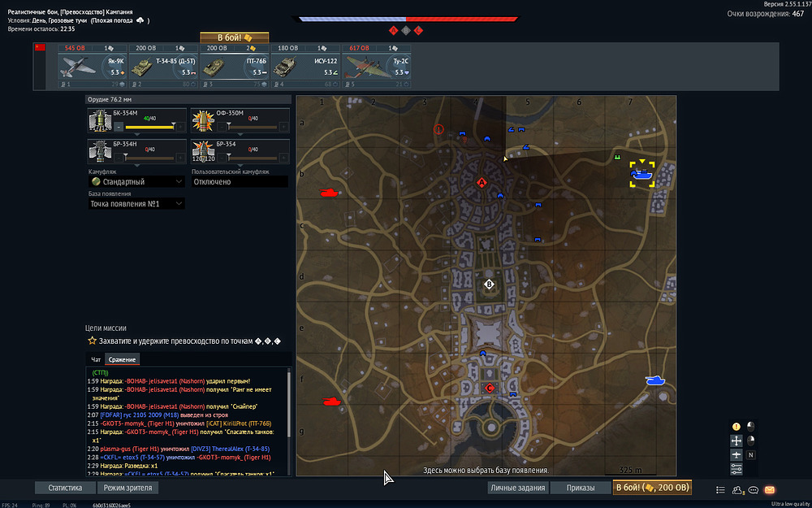Switch to the Чат tab
Viewport: 812px width, 508px height.
click(x=96, y=359)
